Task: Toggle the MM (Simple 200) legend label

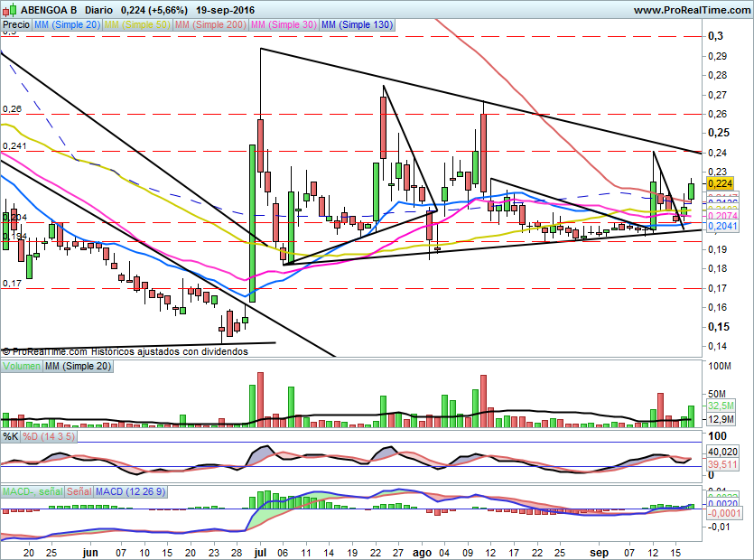Action: pyautogui.click(x=209, y=25)
